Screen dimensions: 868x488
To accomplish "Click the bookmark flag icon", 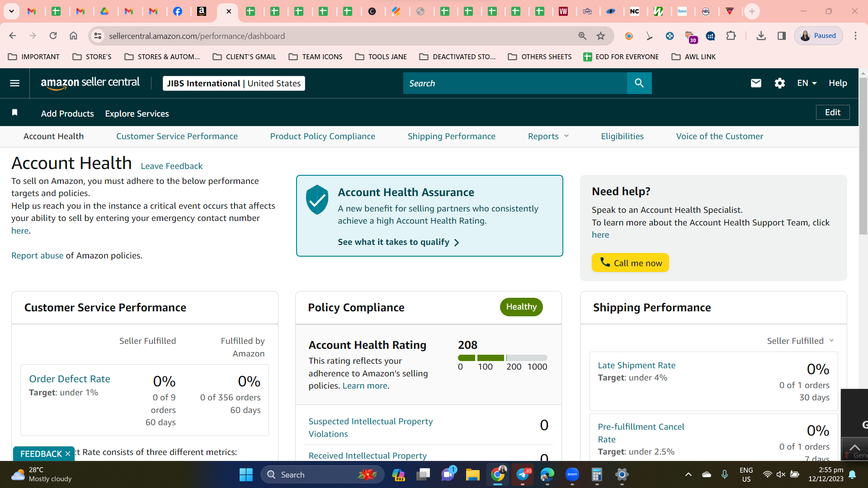I will pos(14,113).
